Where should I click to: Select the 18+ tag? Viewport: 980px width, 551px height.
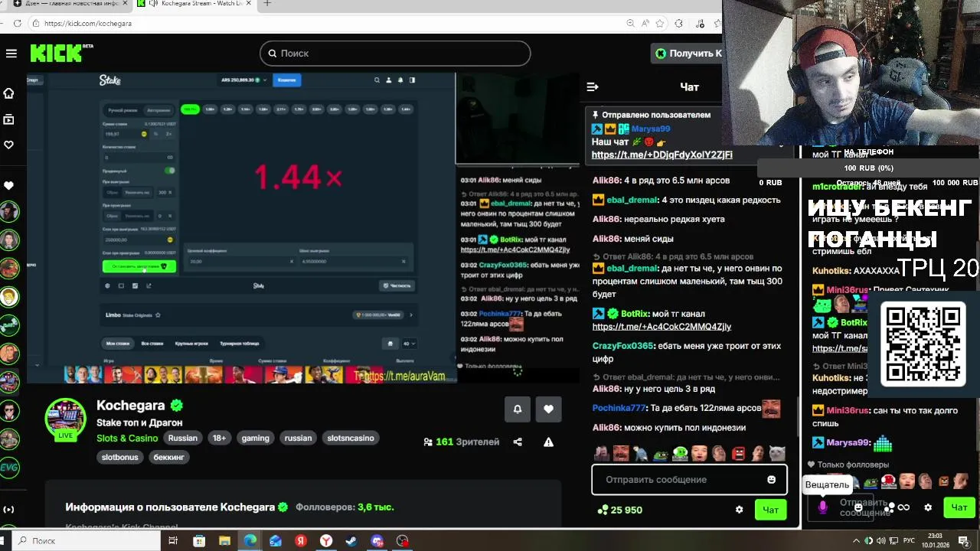coord(220,439)
